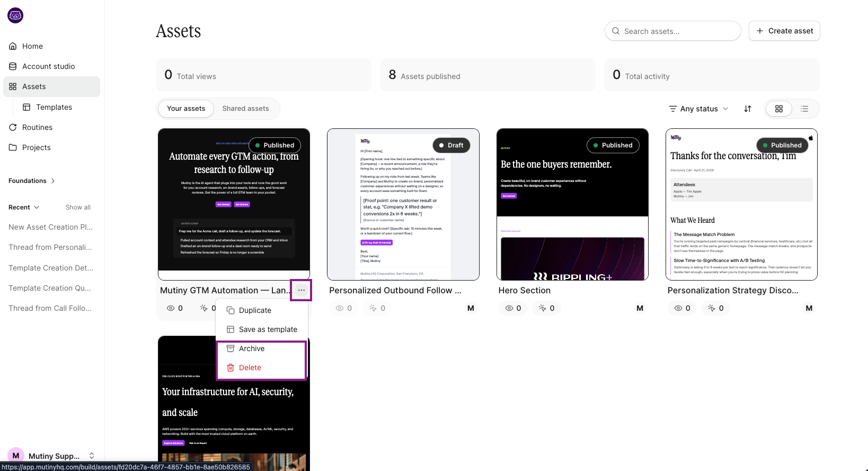This screenshot has height=471, width=868.
Task: Open the Personalization Strategy Disco... thumbnail
Action: coord(741,204)
